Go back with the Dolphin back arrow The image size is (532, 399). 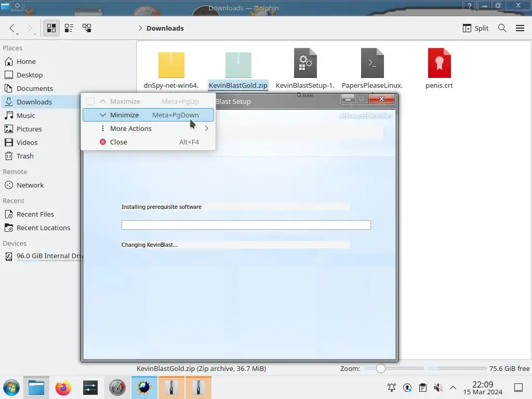(12, 28)
